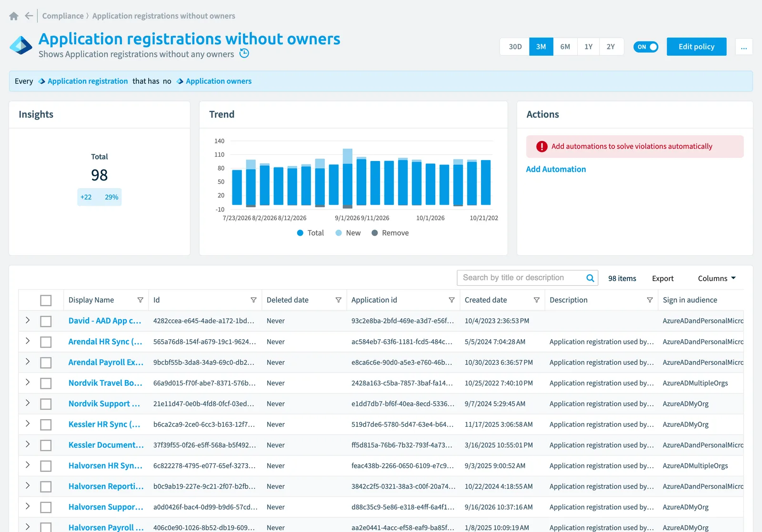Choose the 1Y time range
The height and width of the screenshot is (532, 762).
pos(589,47)
